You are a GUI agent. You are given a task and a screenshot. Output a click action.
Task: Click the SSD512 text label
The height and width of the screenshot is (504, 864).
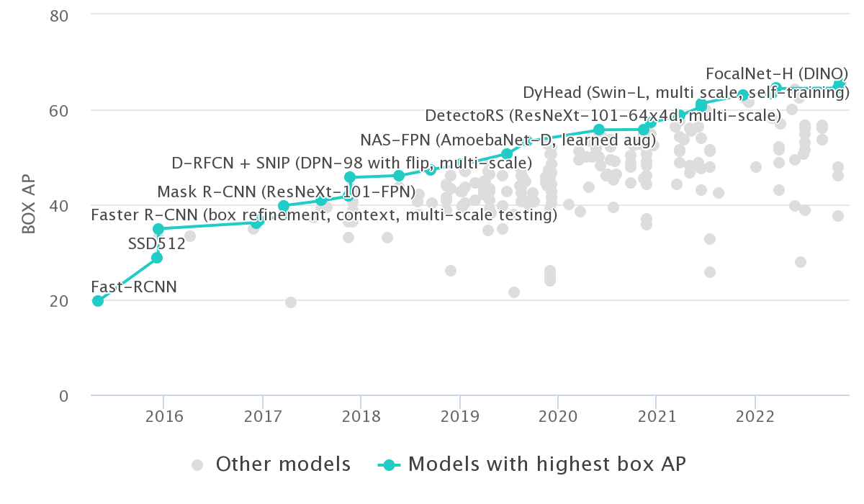[x=156, y=243]
